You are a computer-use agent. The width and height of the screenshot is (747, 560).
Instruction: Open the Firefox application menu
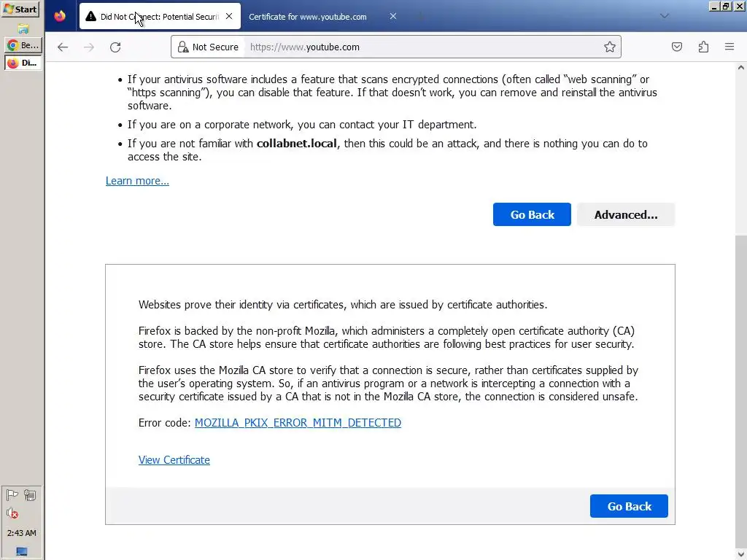[x=729, y=47]
